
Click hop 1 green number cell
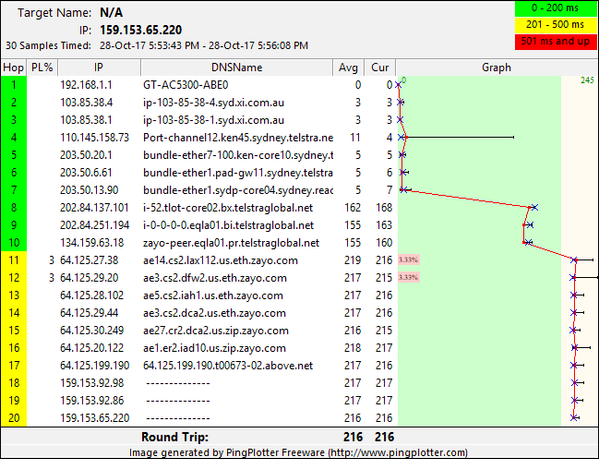[x=14, y=85]
